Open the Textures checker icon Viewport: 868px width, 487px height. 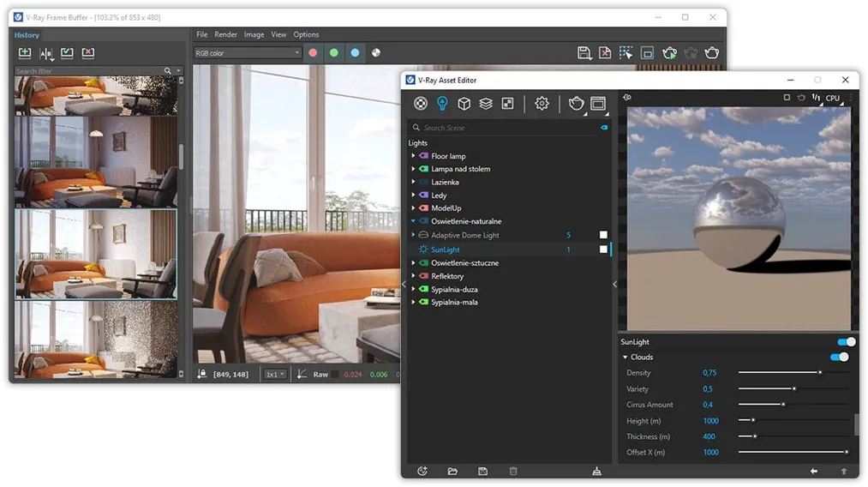(507, 104)
